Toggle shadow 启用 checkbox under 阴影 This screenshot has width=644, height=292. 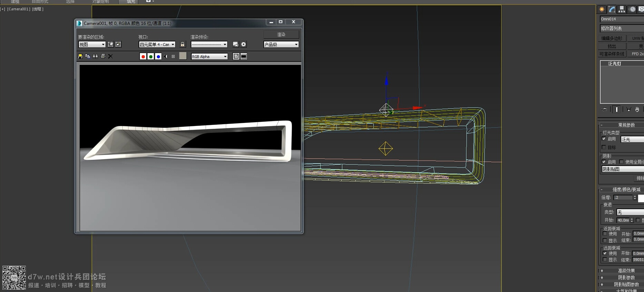coord(604,162)
